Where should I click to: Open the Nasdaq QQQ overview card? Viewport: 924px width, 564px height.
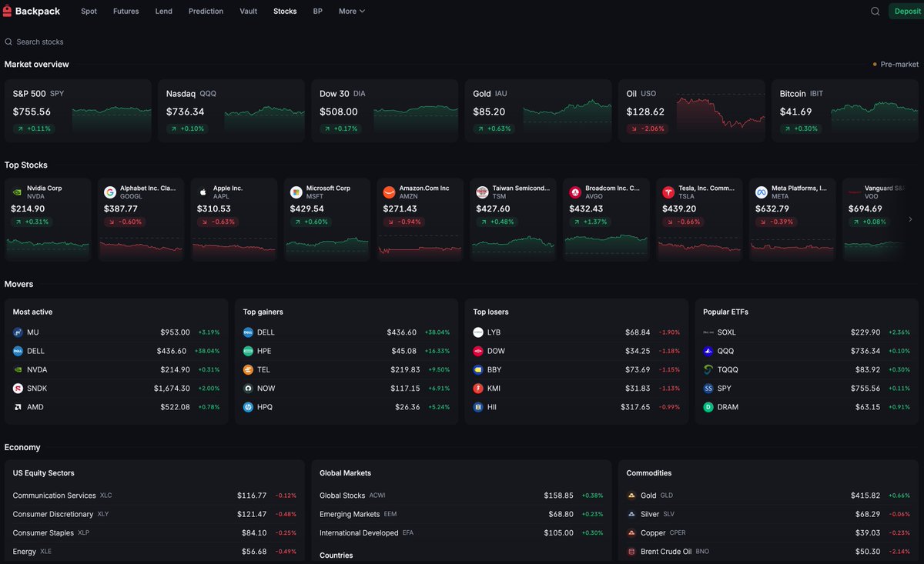(231, 111)
